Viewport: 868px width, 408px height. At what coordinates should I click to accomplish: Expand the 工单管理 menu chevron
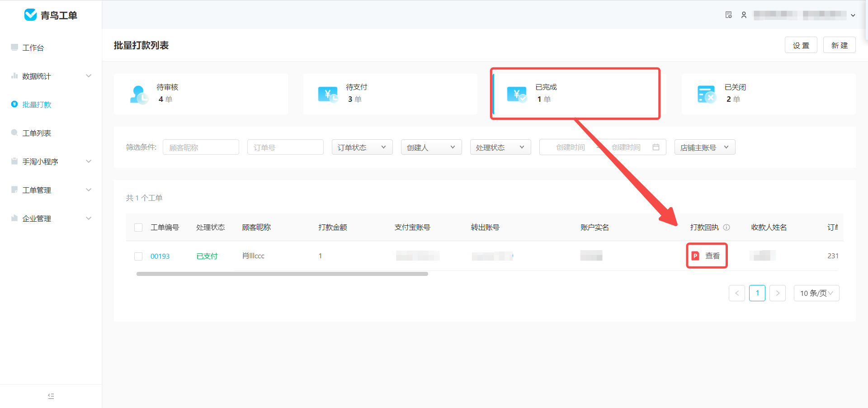pos(89,190)
